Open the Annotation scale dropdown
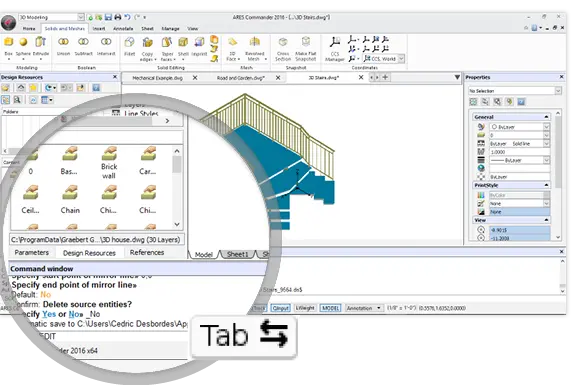 coord(364,308)
